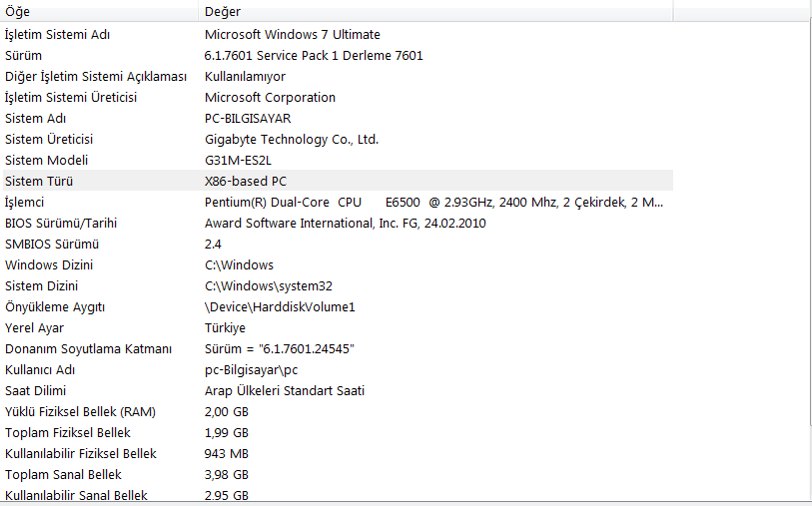This screenshot has height=506, width=812.
Task: Click the Sistem Adı row
Action: pyautogui.click(x=36, y=119)
